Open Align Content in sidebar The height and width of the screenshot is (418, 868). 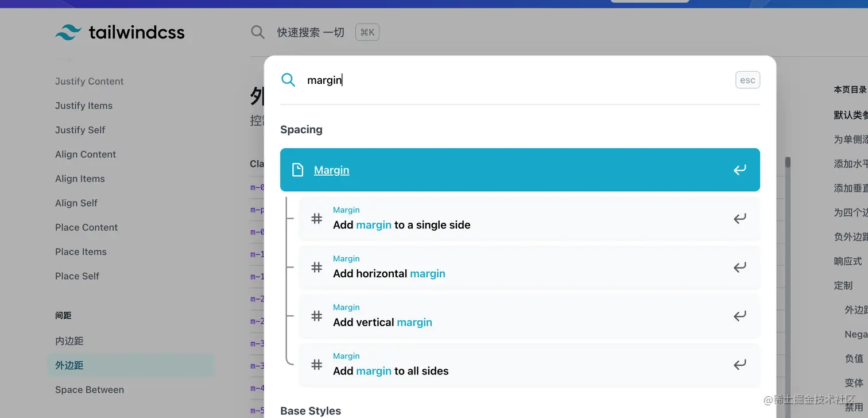pos(86,154)
